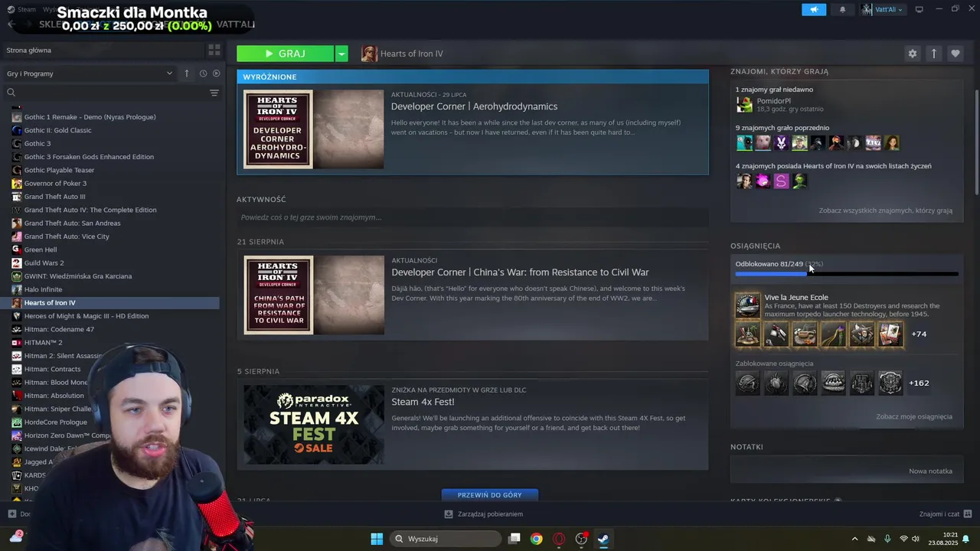Screen dimensions: 980x551
Task: Toggle the ready-to-play filter icon
Action: 216,73
